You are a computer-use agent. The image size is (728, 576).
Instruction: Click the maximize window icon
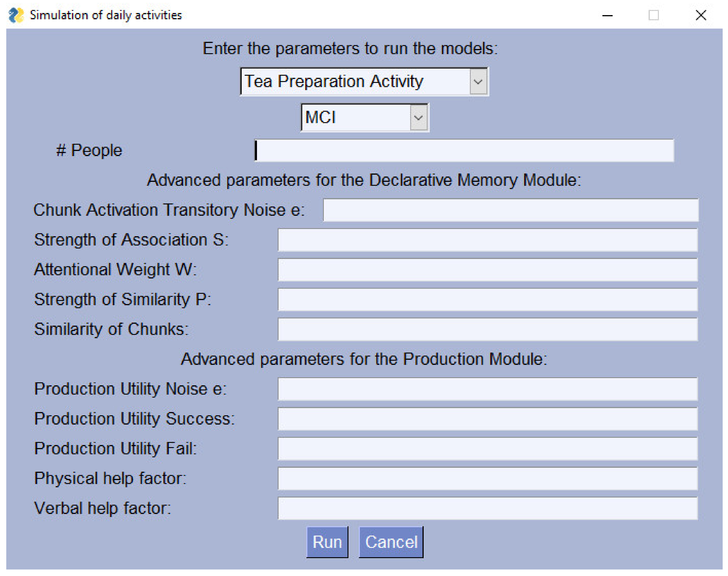[x=653, y=15]
